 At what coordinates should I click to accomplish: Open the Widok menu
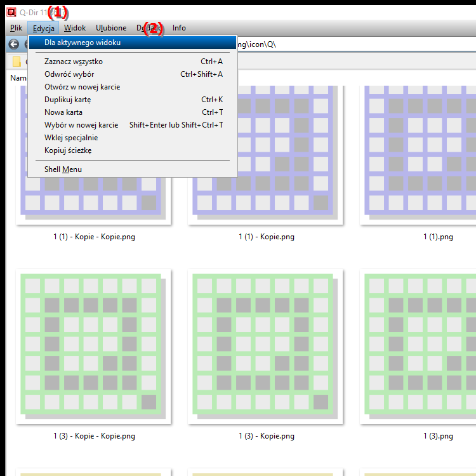75,28
